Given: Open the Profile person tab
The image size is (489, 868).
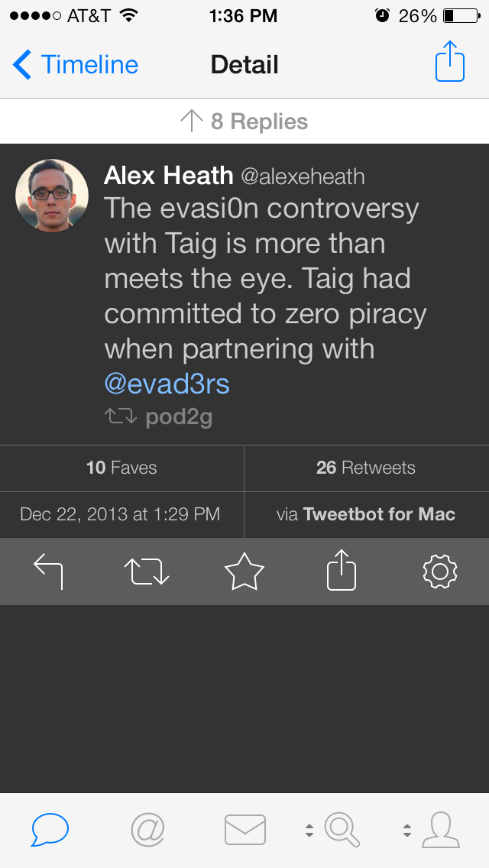Looking at the screenshot, I should click(441, 829).
